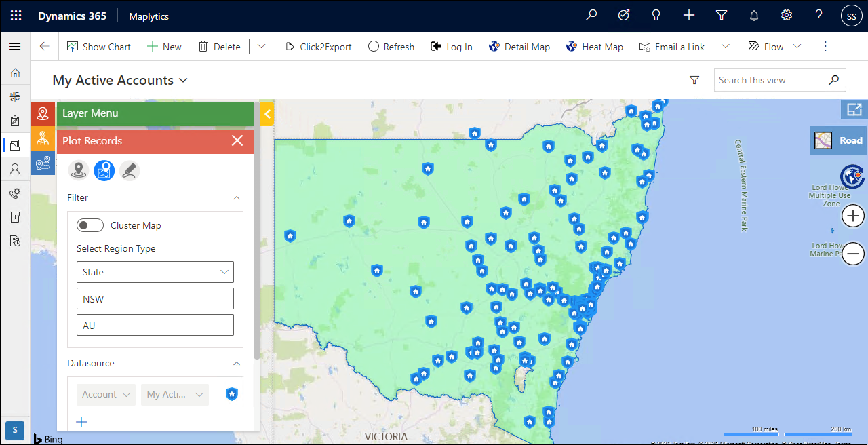Open the orange territory layer tab
The height and width of the screenshot is (445, 868).
(43, 138)
